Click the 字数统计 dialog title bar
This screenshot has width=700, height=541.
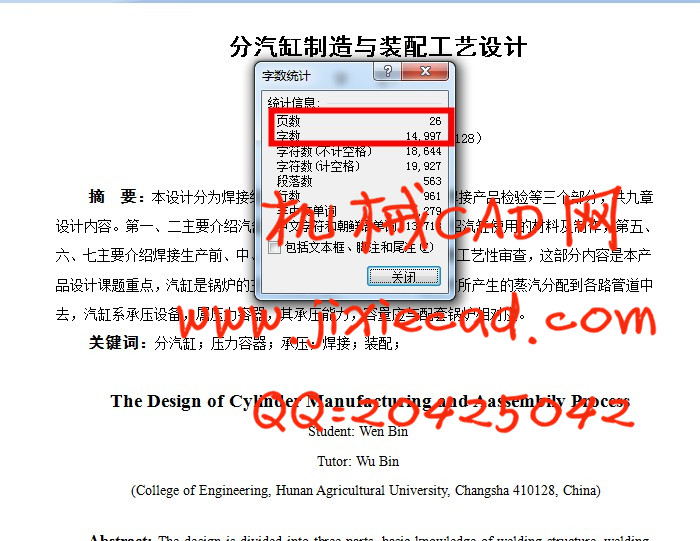(x=310, y=75)
